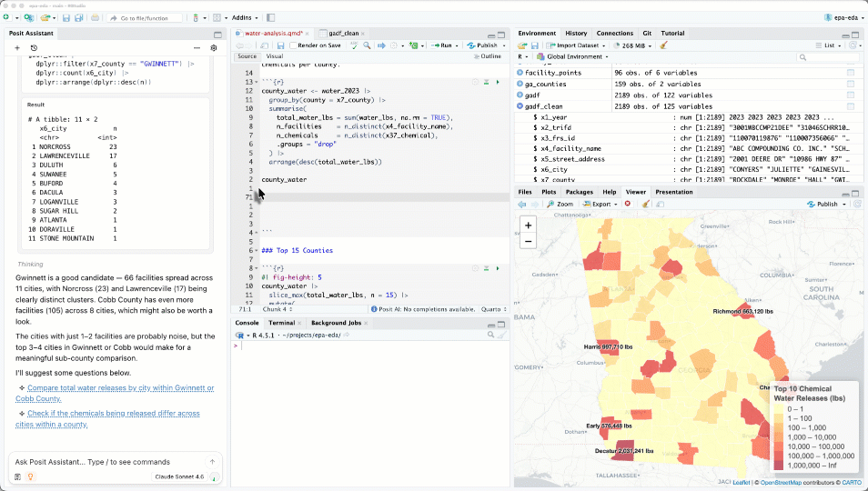Screen dimensions: 868x491
Task: Expand the gadf data frame
Action: pos(520,95)
